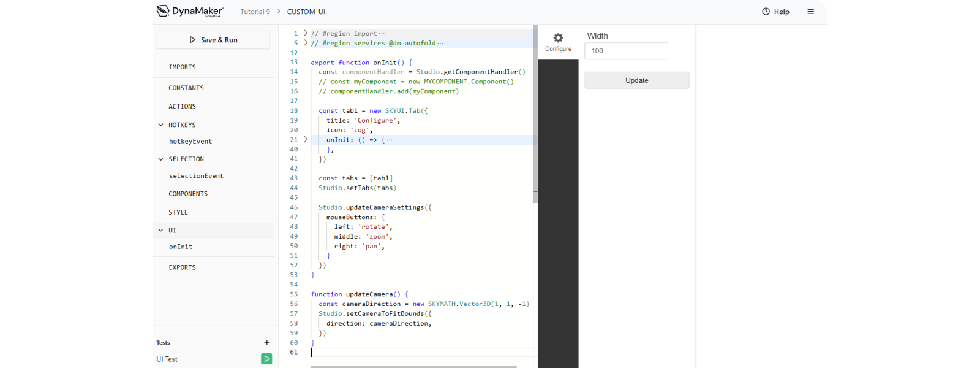Open the Configure cog tab
Viewport: 980px width, 368px height.
click(558, 42)
